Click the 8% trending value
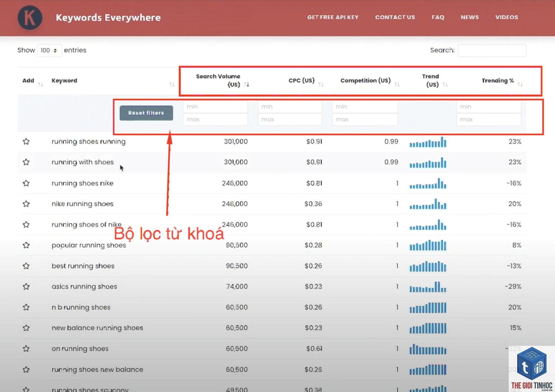 [517, 245]
